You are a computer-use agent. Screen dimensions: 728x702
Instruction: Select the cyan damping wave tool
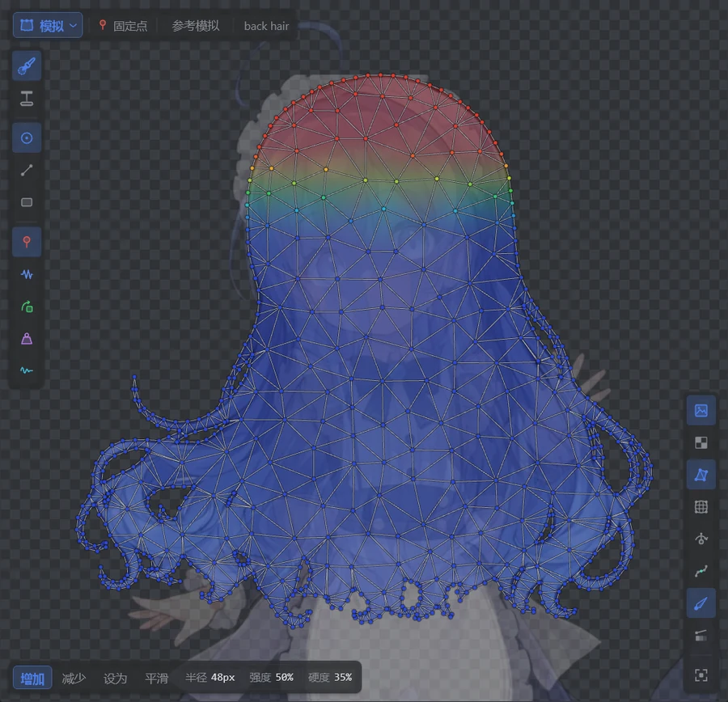click(x=27, y=370)
